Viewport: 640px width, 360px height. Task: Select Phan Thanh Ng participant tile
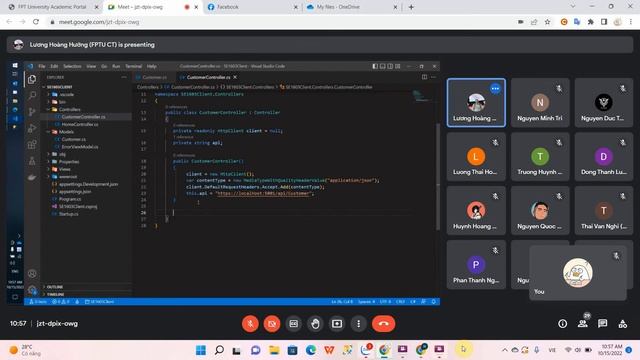tap(476, 264)
